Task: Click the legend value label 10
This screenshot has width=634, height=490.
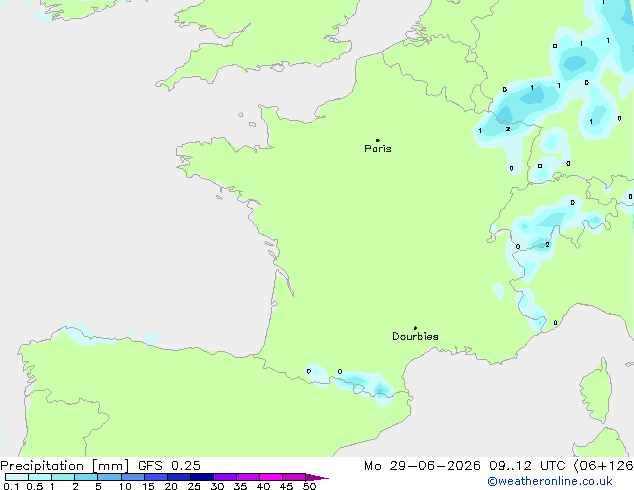Action: (125, 486)
